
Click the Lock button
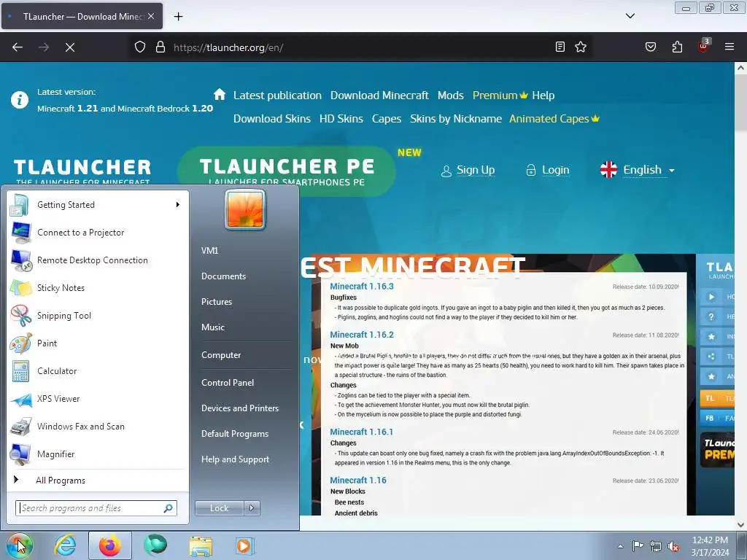tap(219, 508)
